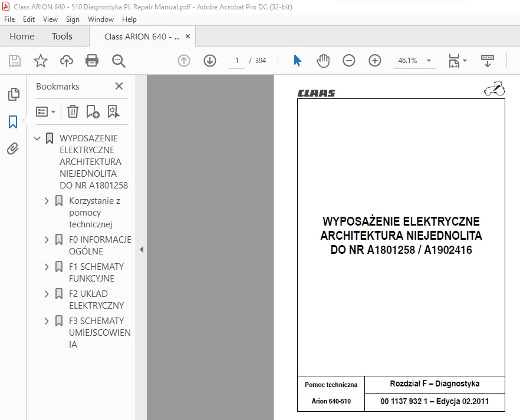520x420 pixels.
Task: Click the page number input field
Action: (237, 61)
